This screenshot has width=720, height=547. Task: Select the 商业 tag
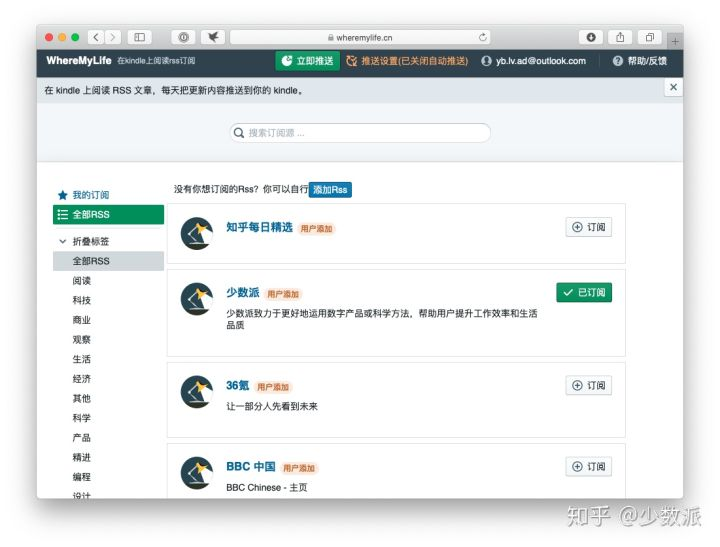click(x=82, y=320)
